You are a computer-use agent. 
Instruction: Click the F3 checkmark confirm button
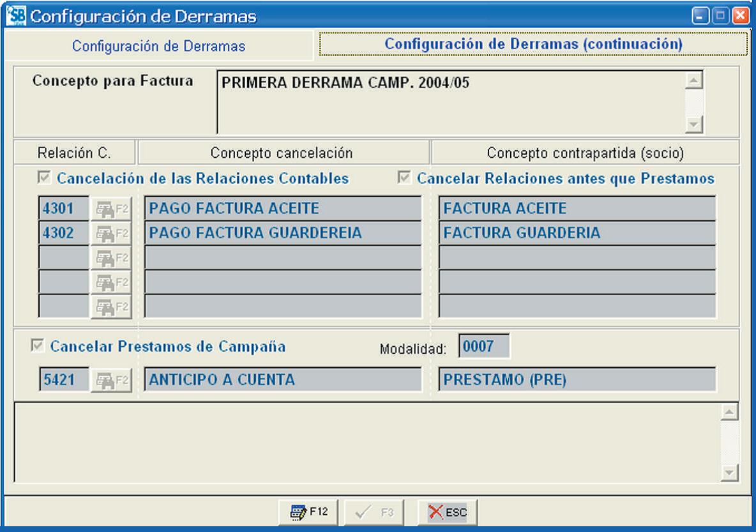(374, 512)
